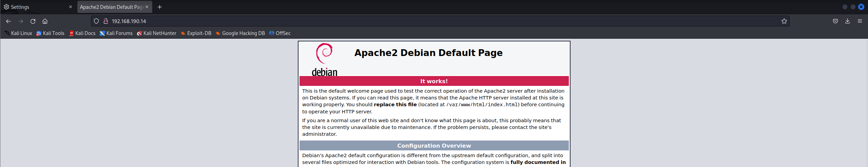Click the address bar showing 192.168.190.14
868x167 pixels.
tap(441, 21)
